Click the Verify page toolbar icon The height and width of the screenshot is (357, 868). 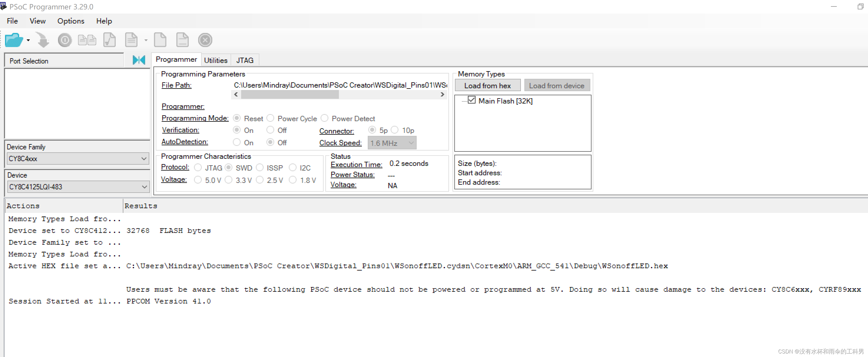(182, 40)
